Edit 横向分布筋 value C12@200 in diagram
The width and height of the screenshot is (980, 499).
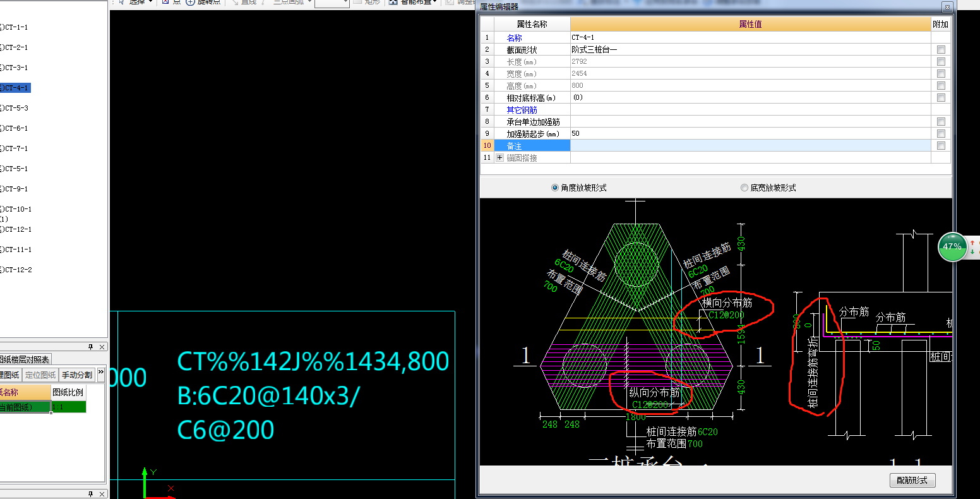(726, 315)
